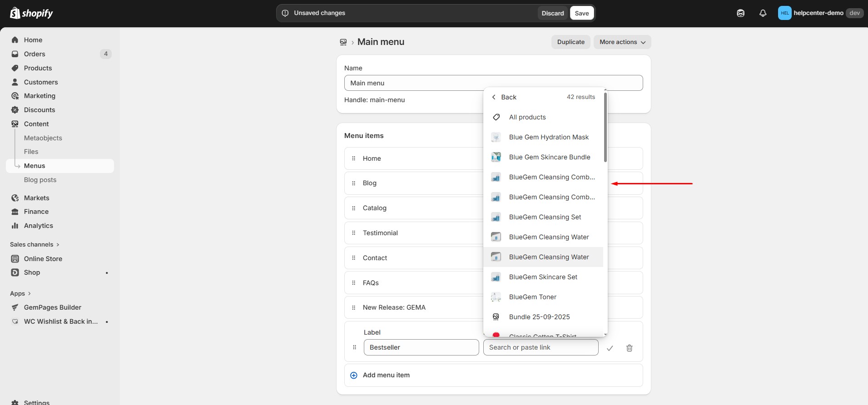
Task: Select Blue Gem Hydration Mask
Action: pos(543,137)
